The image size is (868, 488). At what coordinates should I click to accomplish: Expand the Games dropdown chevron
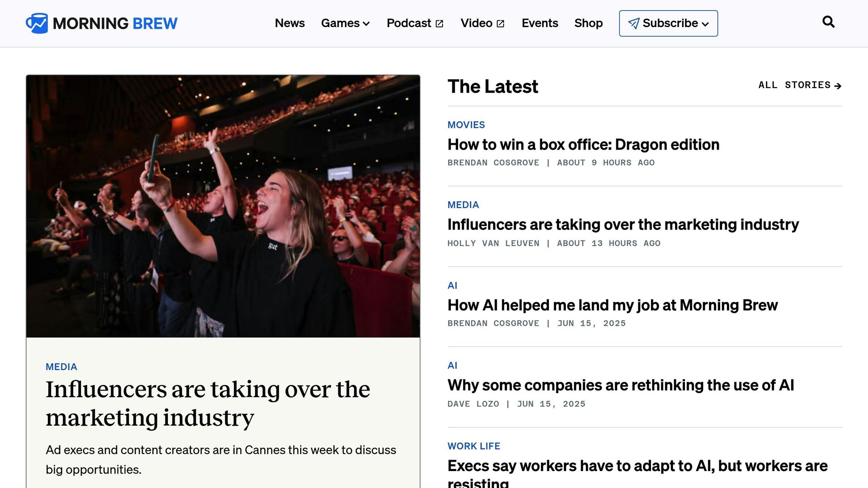(367, 24)
